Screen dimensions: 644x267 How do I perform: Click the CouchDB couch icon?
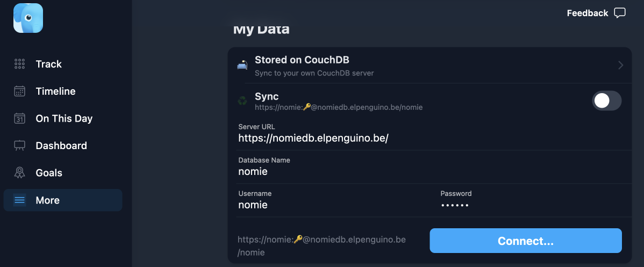click(x=242, y=65)
